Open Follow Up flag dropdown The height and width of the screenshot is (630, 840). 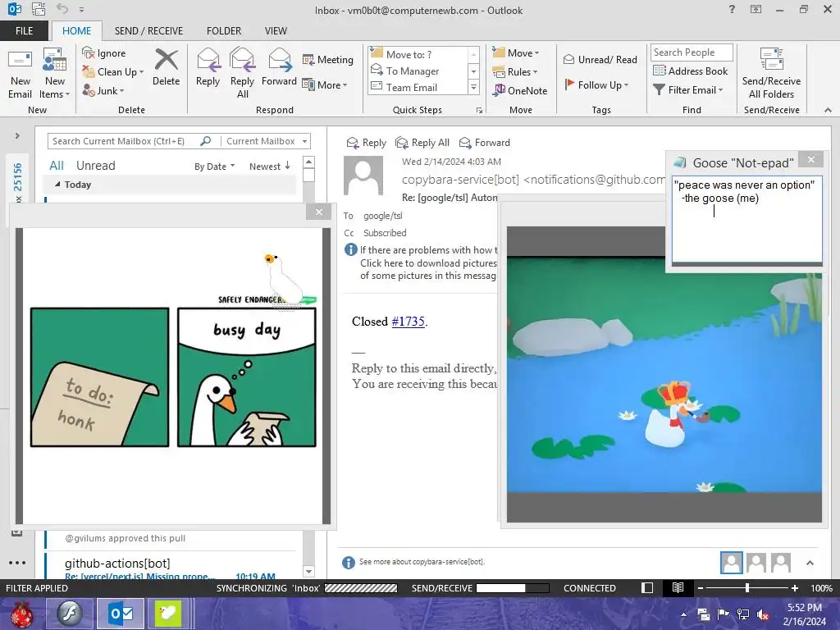point(596,84)
